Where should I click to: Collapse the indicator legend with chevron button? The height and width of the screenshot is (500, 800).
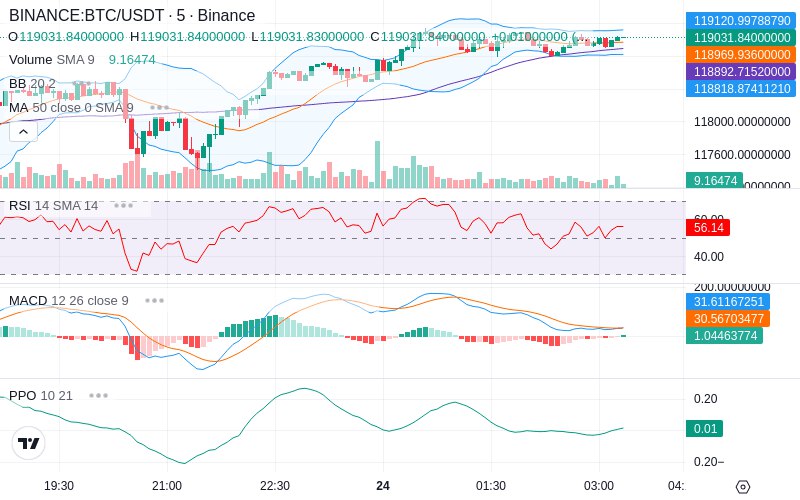pyautogui.click(x=23, y=131)
